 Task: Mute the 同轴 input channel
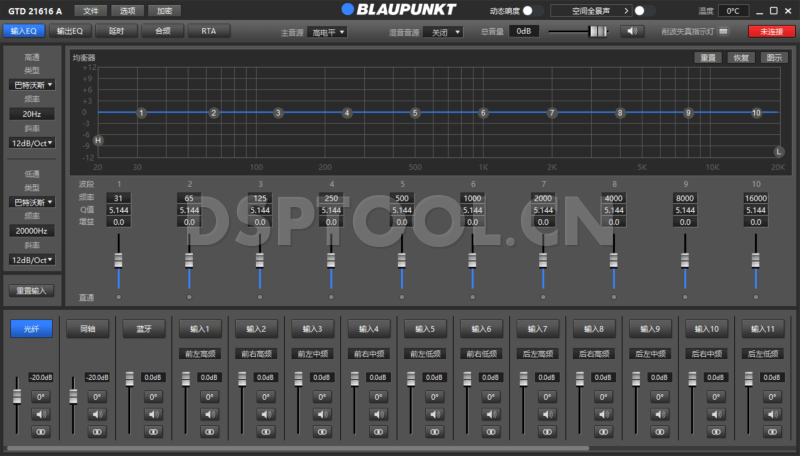pos(97,414)
